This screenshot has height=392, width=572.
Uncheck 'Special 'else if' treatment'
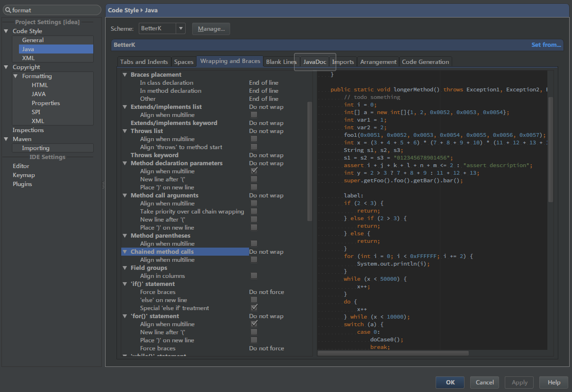point(254,308)
